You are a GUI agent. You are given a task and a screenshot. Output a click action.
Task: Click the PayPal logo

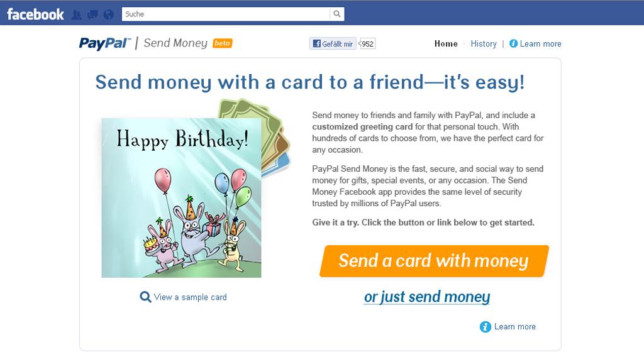104,43
